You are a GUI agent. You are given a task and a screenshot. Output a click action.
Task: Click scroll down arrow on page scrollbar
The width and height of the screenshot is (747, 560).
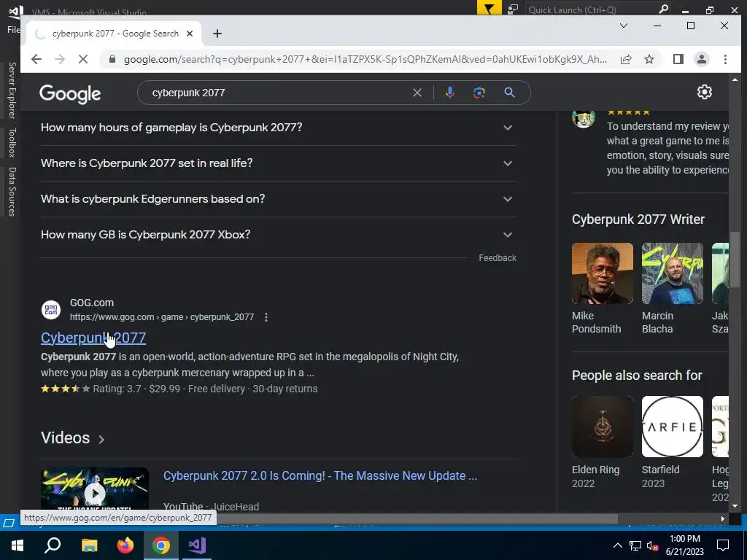(x=735, y=506)
